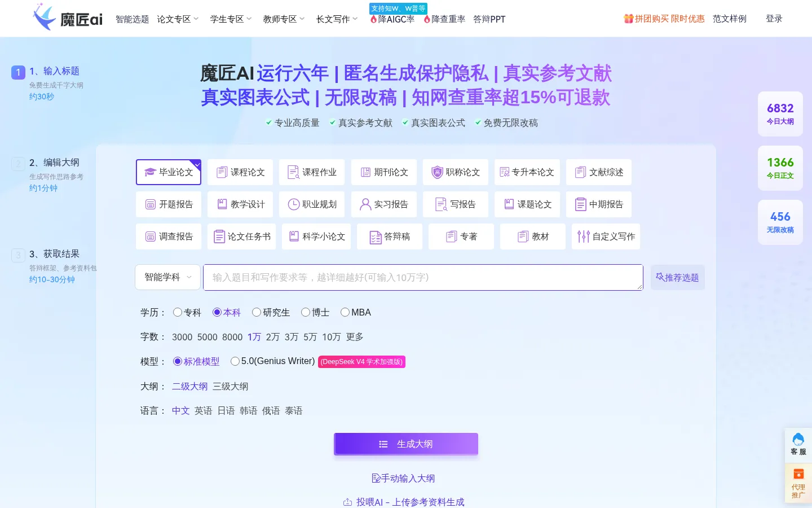This screenshot has width=812, height=508.
Task: Open the 范文样例 menu item
Action: click(730, 19)
